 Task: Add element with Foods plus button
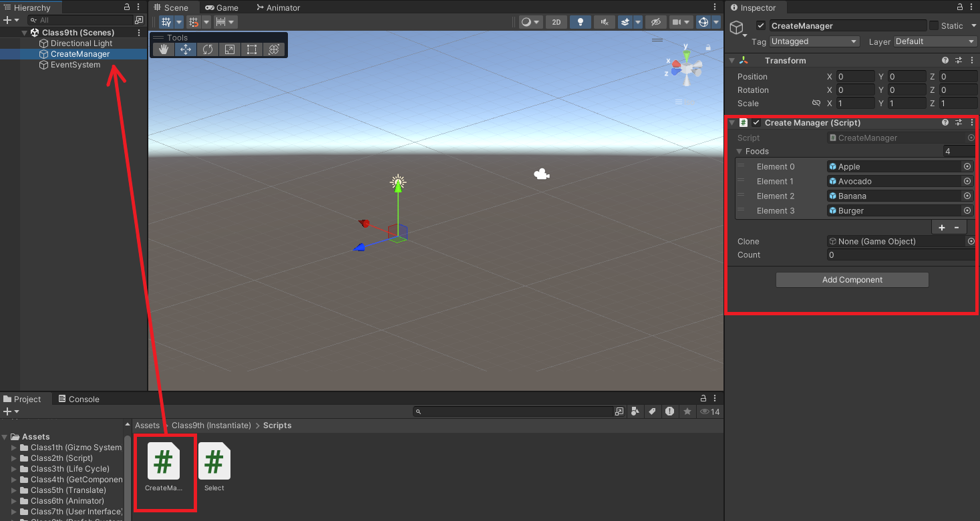click(942, 227)
